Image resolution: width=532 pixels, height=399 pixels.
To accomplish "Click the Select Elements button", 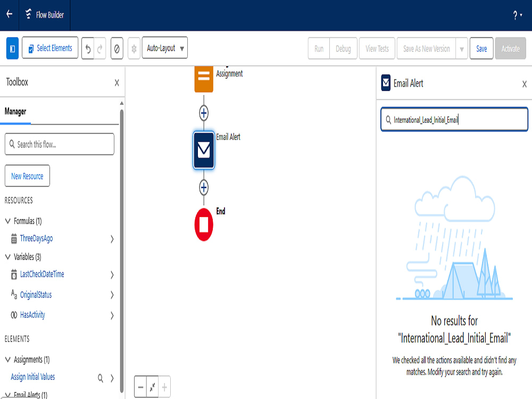I will point(50,48).
